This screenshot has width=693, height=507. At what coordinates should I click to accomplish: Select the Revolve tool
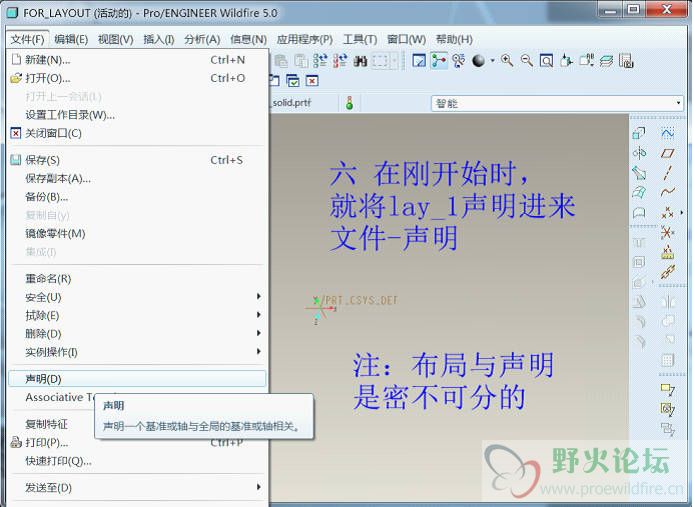click(x=639, y=153)
